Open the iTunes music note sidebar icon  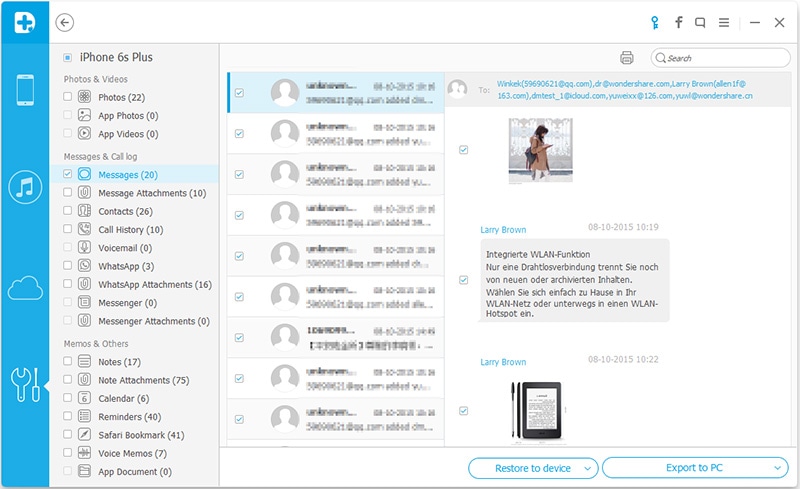[25, 187]
